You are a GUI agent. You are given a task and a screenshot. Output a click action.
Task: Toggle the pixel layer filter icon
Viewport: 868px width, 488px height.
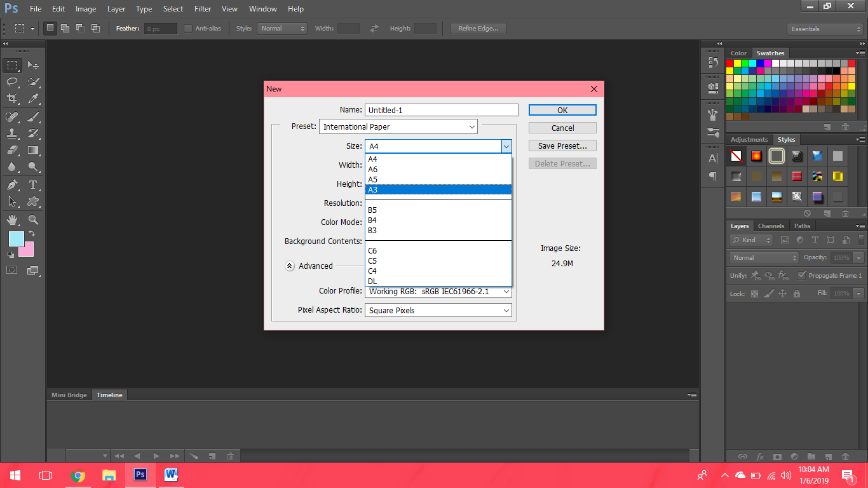[x=785, y=240]
